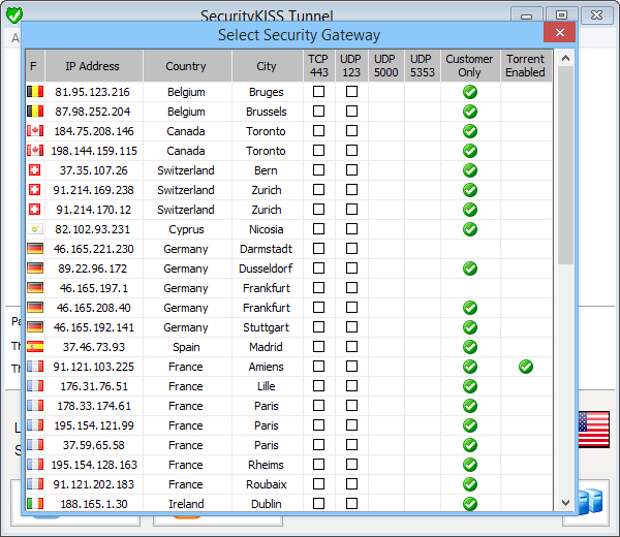The image size is (620, 537).
Task: Click the Torrent Enabled column header
Action: pos(526,66)
